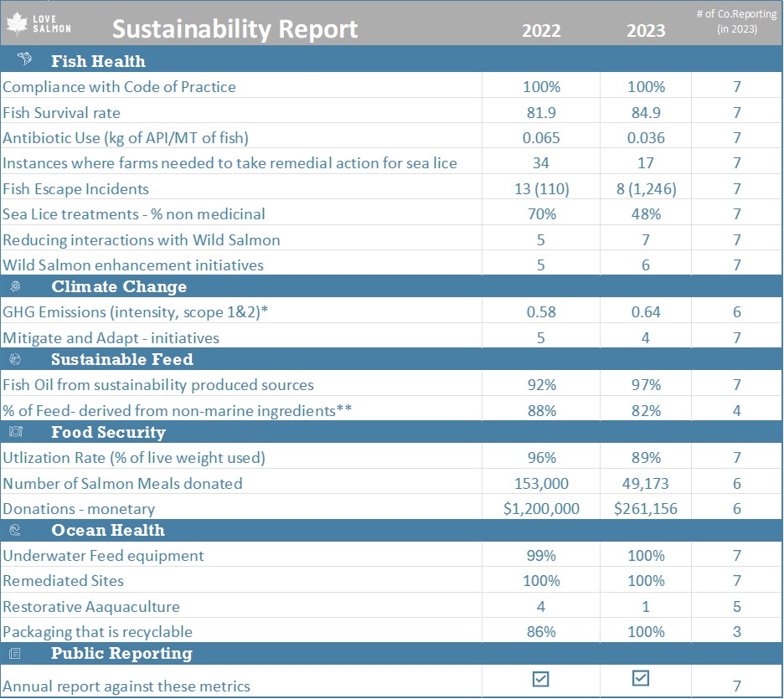Image resolution: width=784 pixels, height=699 pixels.
Task: Click the Sustainability Report title
Action: (x=235, y=28)
